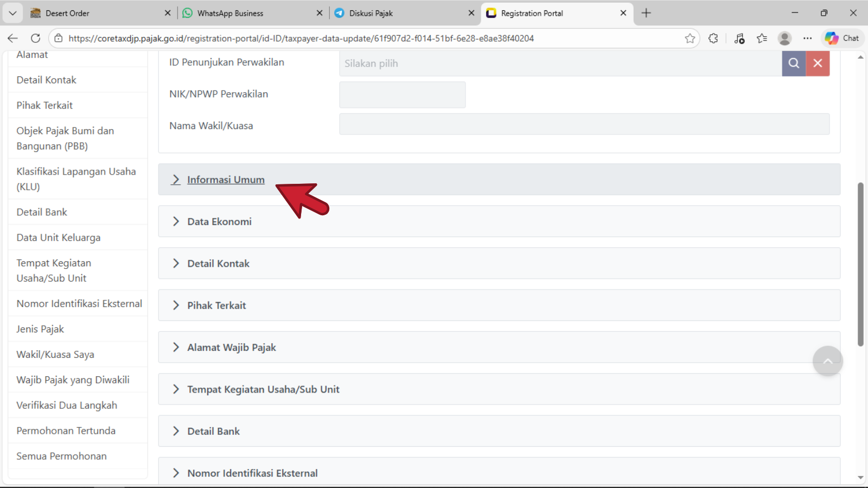
Task: Bookmark this page with the star icon
Action: [x=690, y=38]
